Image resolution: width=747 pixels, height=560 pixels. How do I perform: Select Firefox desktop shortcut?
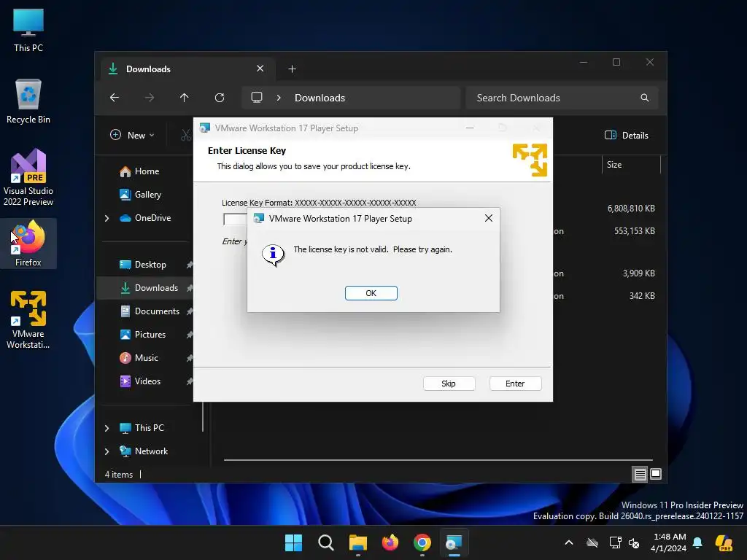28,244
